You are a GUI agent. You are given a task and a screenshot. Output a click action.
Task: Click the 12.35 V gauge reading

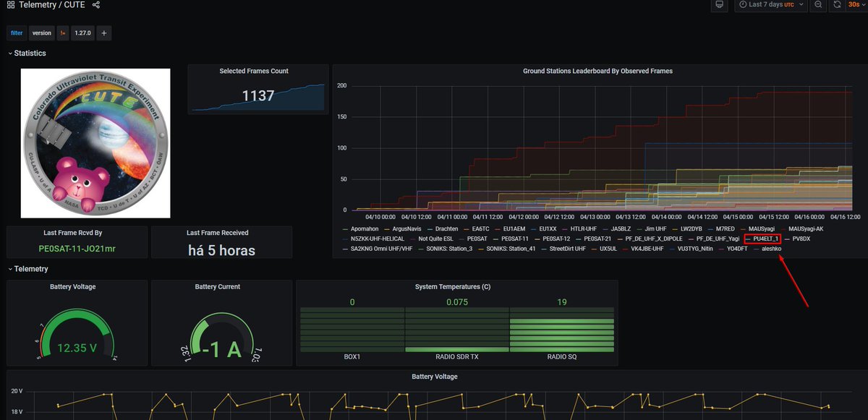77,348
